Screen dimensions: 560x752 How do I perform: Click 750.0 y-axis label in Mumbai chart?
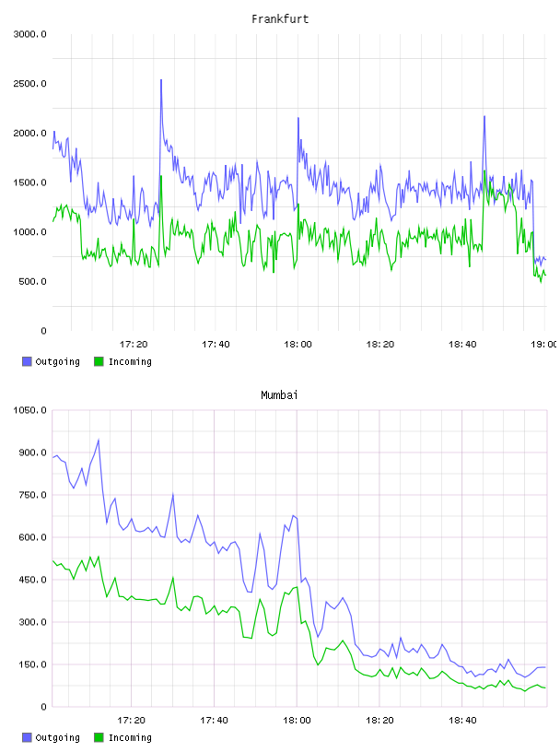pyautogui.click(x=32, y=495)
